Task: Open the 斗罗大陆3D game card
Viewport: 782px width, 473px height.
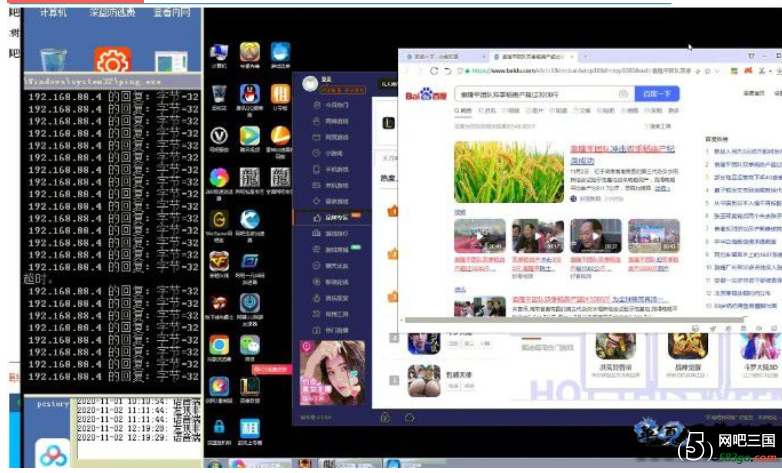Action: [761, 353]
